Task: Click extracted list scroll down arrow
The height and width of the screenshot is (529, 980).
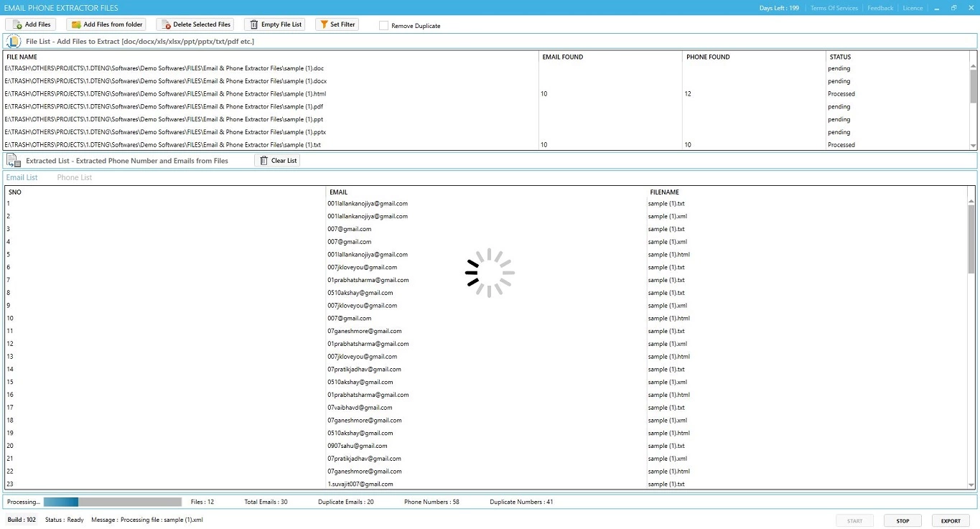Action: (971, 485)
